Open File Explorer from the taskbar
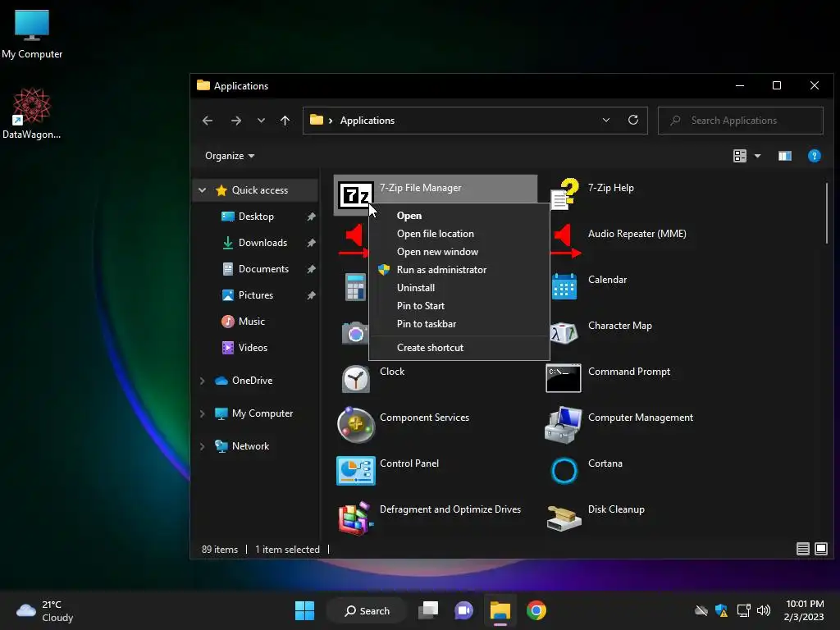This screenshot has height=630, width=840. point(500,610)
